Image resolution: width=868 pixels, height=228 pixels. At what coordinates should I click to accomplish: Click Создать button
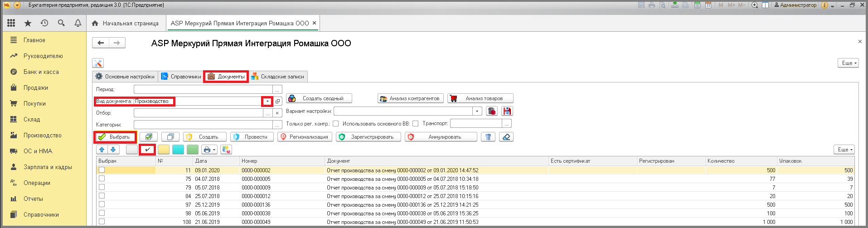point(204,137)
